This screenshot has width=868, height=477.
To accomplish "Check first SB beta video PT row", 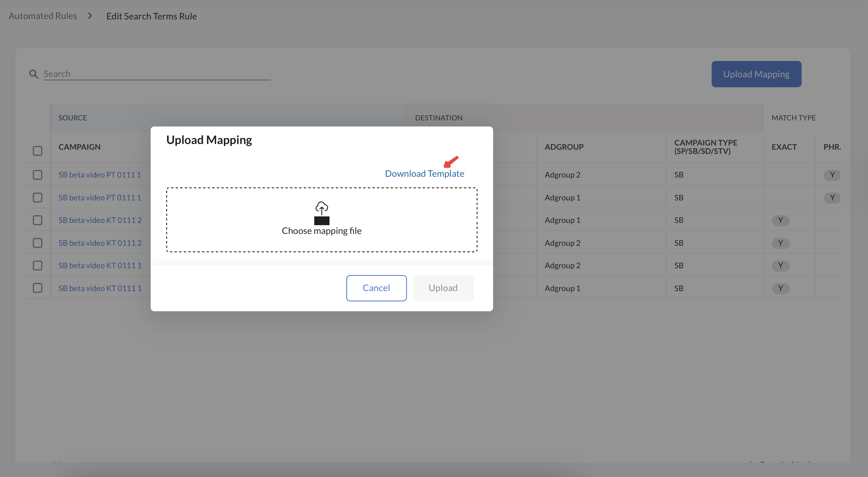I will (37, 175).
